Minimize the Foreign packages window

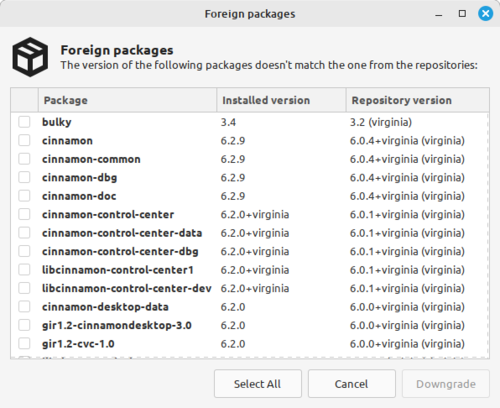[x=439, y=14]
